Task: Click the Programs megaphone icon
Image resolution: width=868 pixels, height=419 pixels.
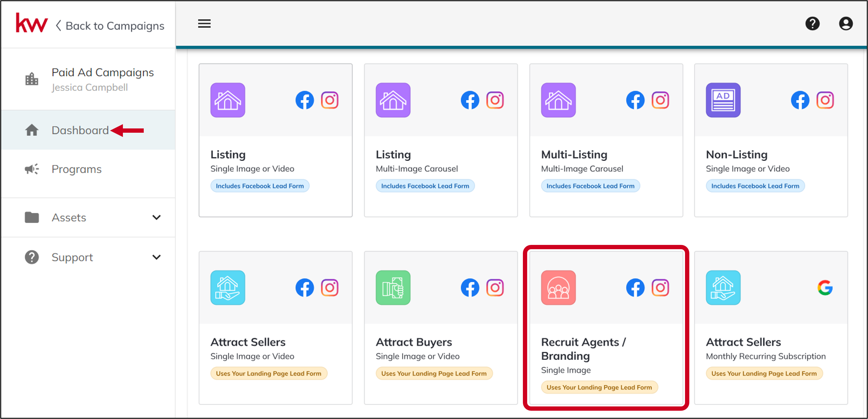Action: click(32, 169)
